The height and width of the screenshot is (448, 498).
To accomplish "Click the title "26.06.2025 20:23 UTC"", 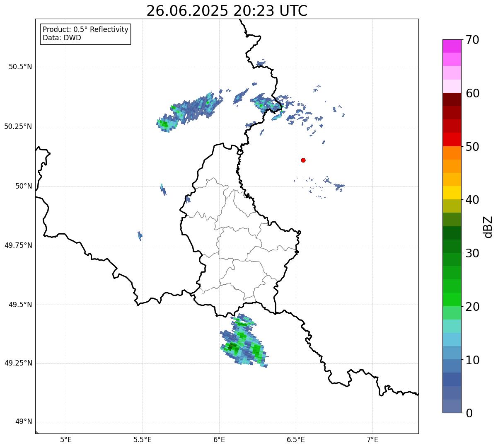I will (227, 11).
